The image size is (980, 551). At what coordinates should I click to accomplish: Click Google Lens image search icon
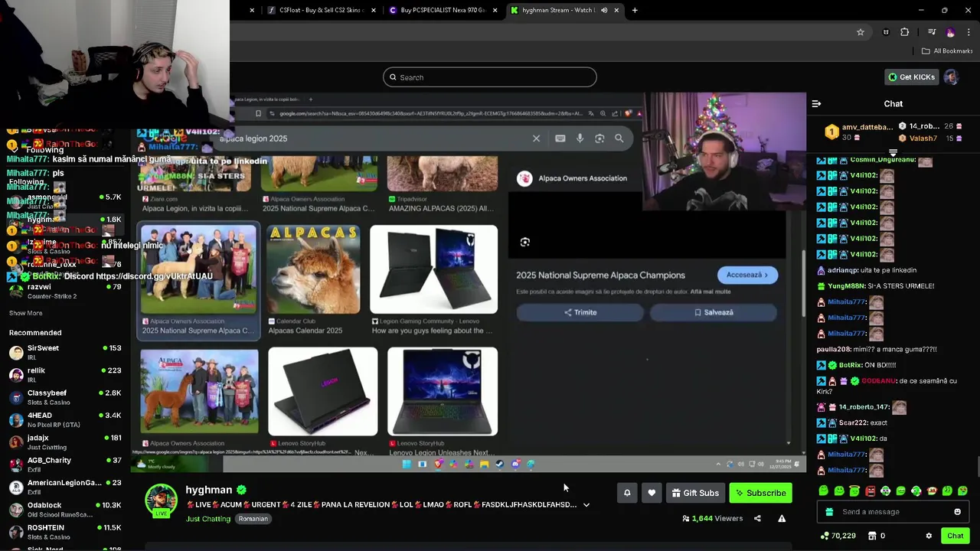coord(599,139)
